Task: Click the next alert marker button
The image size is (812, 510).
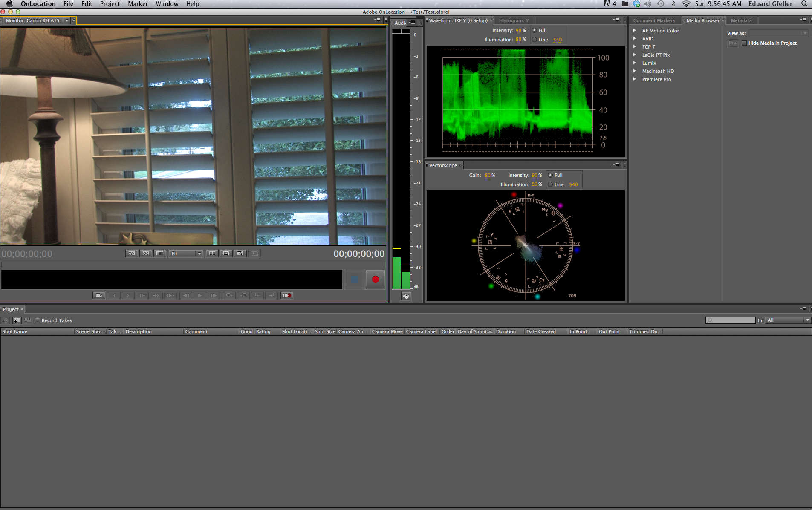Action: tap(272, 295)
